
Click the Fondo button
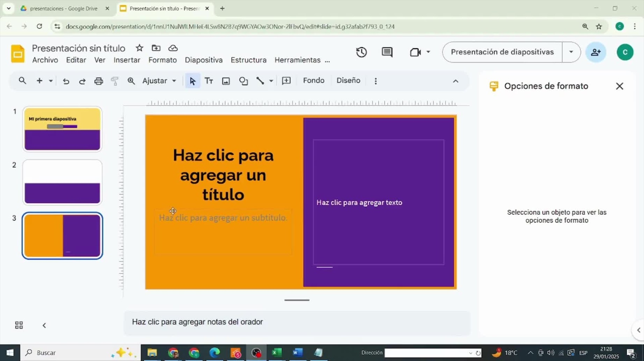pos(313,81)
